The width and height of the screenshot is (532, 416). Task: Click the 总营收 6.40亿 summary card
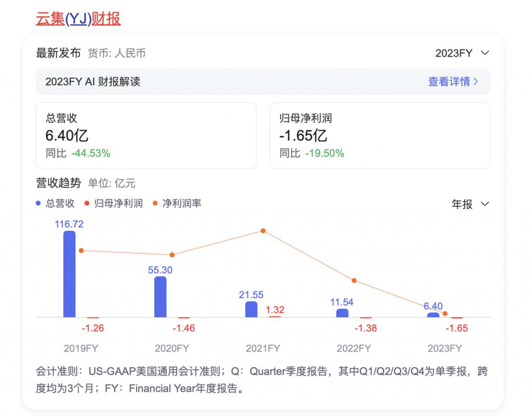[145, 136]
